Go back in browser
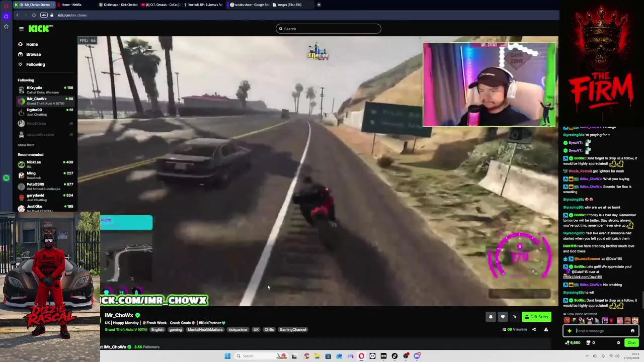644x362 pixels. tap(17, 15)
